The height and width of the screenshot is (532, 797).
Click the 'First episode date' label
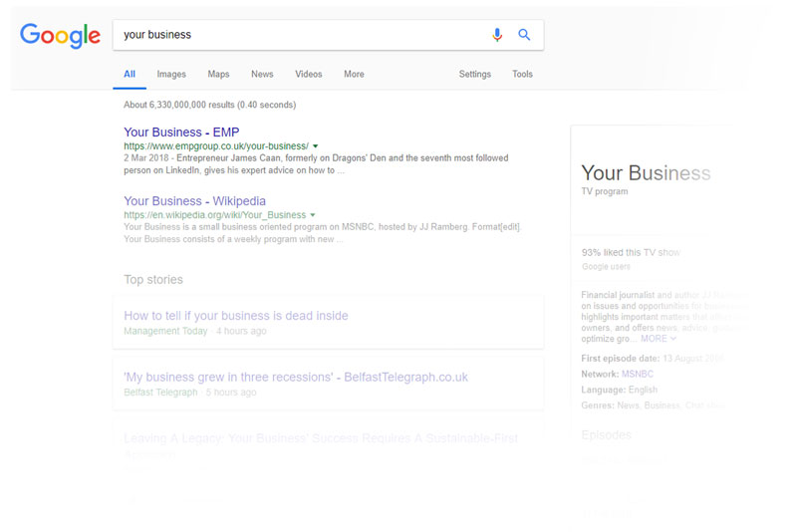(x=620, y=359)
